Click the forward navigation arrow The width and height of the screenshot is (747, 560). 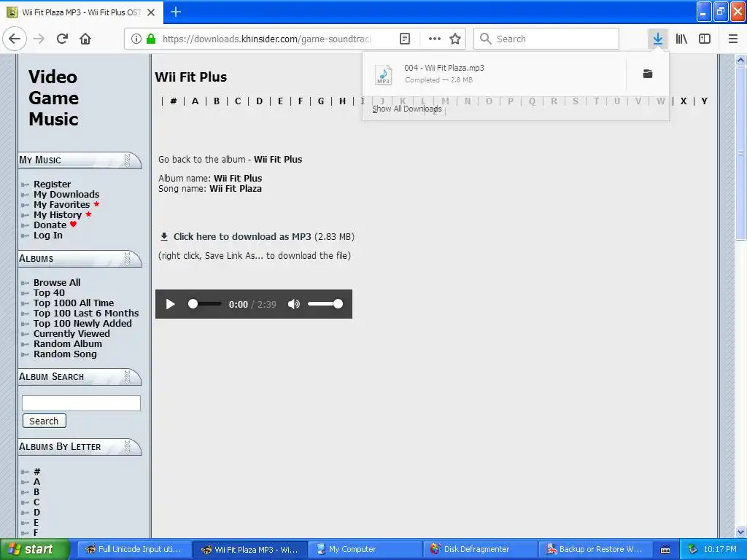point(39,39)
